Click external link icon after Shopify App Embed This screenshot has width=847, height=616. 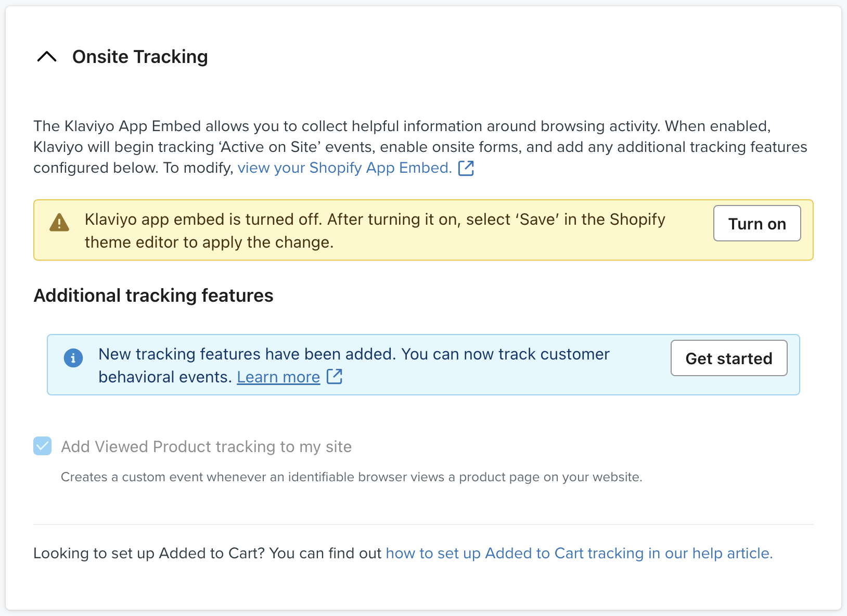click(466, 168)
